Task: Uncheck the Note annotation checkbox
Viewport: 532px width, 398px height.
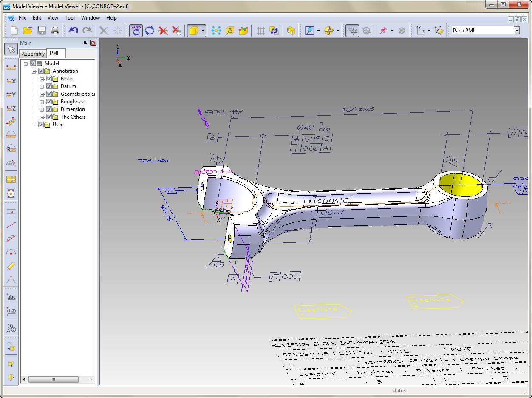Action: [x=49, y=78]
